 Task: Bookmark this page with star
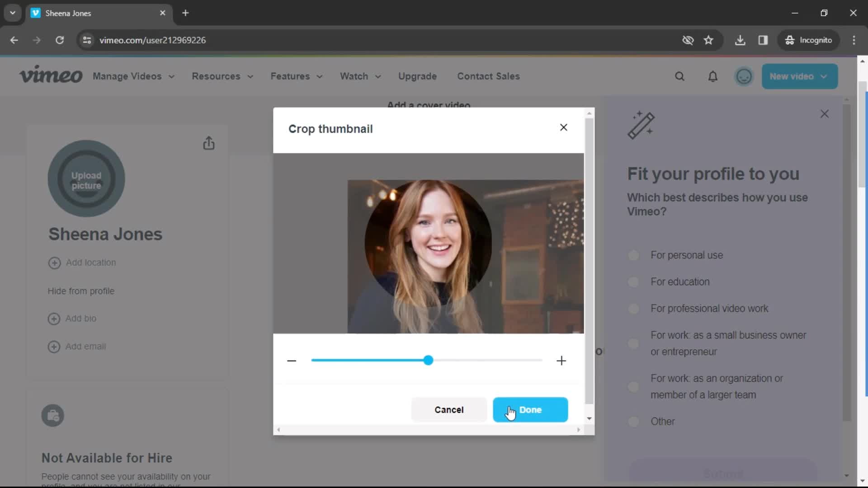(708, 40)
